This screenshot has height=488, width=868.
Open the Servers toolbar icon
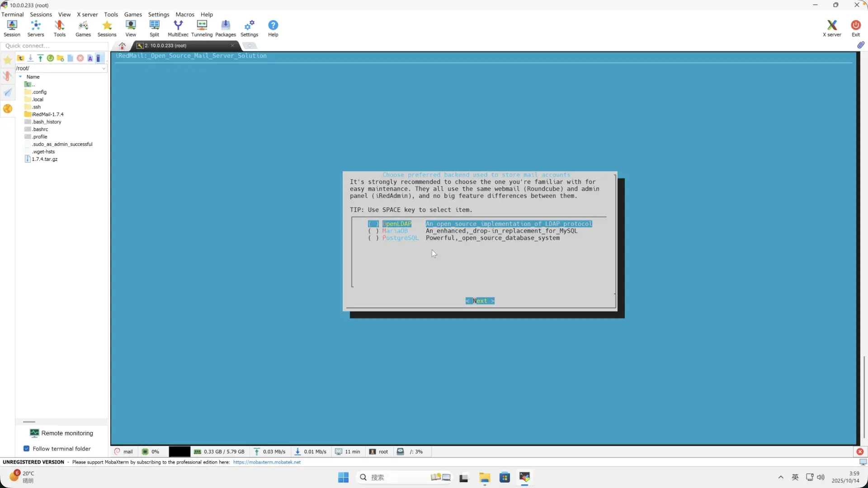[x=36, y=28]
